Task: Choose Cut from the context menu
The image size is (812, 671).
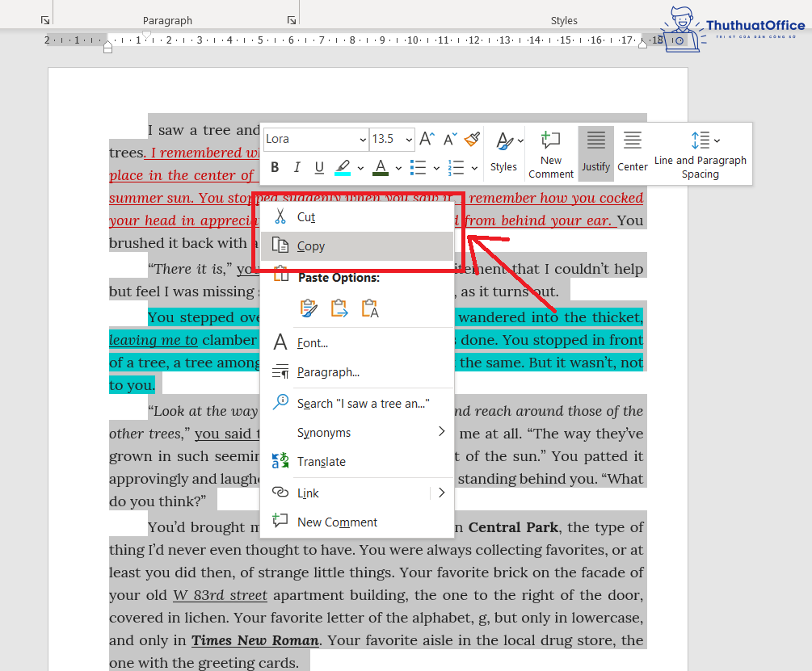Action: 307,216
